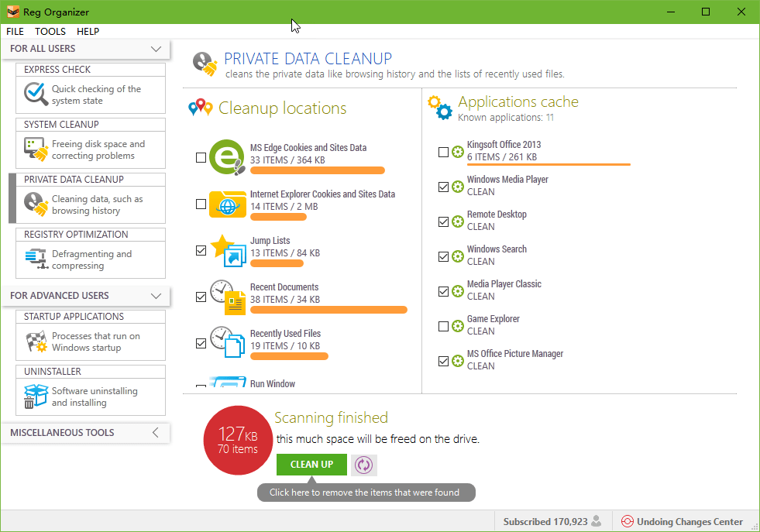
Task: Uncheck the Jump Lists checkbox
Action: [201, 251]
